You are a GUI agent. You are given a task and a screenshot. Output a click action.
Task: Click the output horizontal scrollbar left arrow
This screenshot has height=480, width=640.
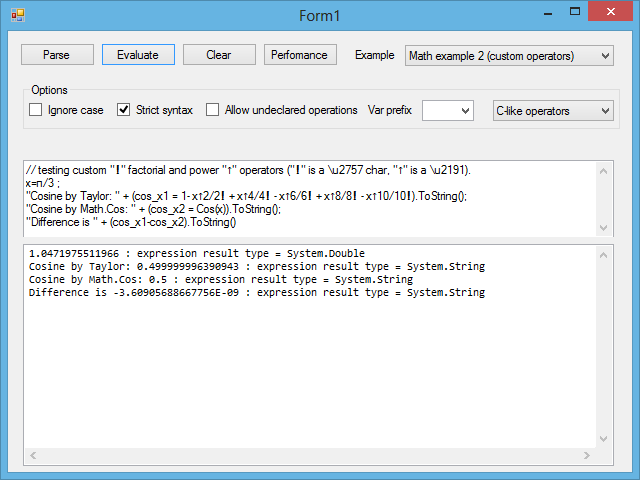(31, 455)
